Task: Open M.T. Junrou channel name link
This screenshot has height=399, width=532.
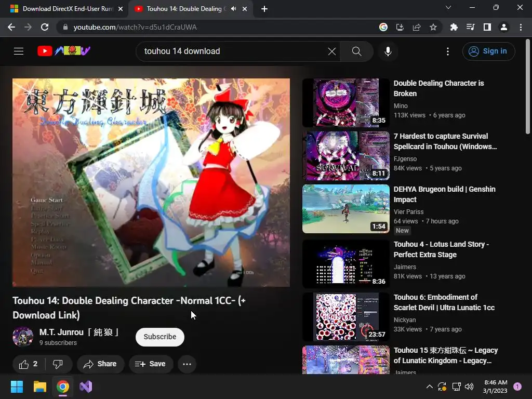Action: pos(79,332)
